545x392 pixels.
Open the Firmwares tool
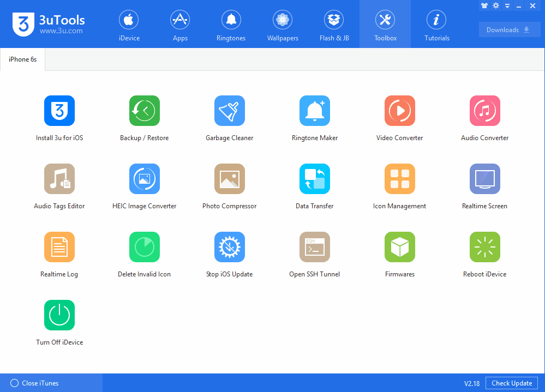click(x=400, y=247)
